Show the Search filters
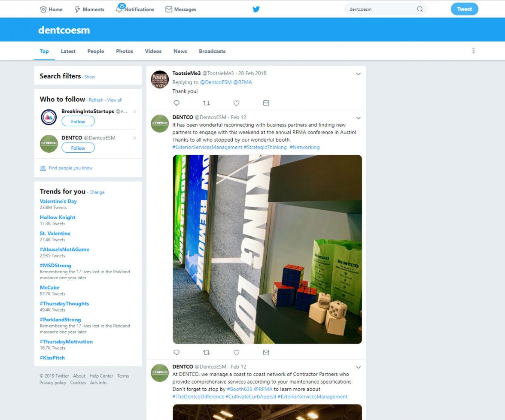The width and height of the screenshot is (505, 420). coord(89,77)
